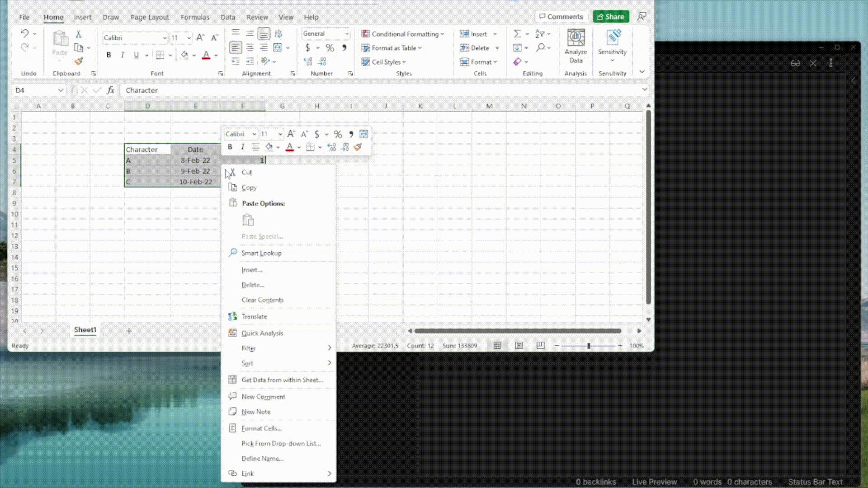Open Conditional Formatting in Styles group
This screenshot has height=488, width=868.
[x=402, y=34]
